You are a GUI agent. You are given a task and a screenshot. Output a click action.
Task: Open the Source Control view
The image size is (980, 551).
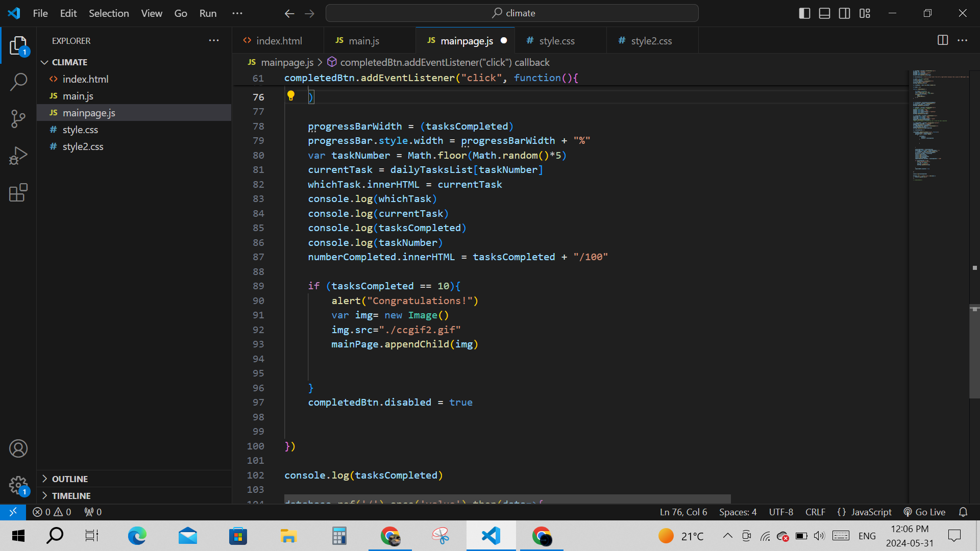pyautogui.click(x=18, y=119)
